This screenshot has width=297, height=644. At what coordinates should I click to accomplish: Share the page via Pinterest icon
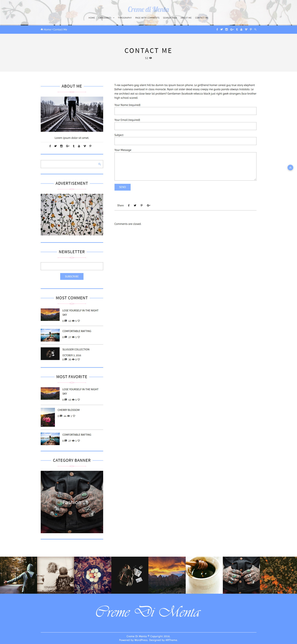(x=141, y=206)
